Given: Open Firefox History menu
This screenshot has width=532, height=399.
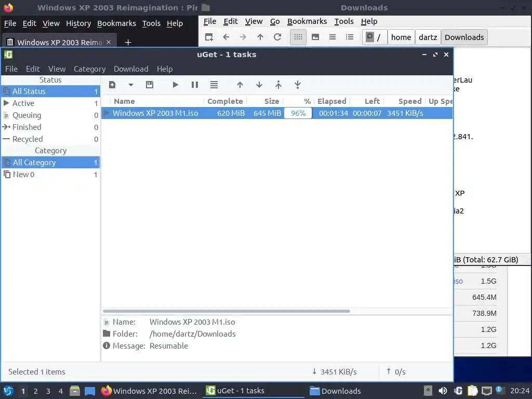Looking at the screenshot, I should [78, 23].
